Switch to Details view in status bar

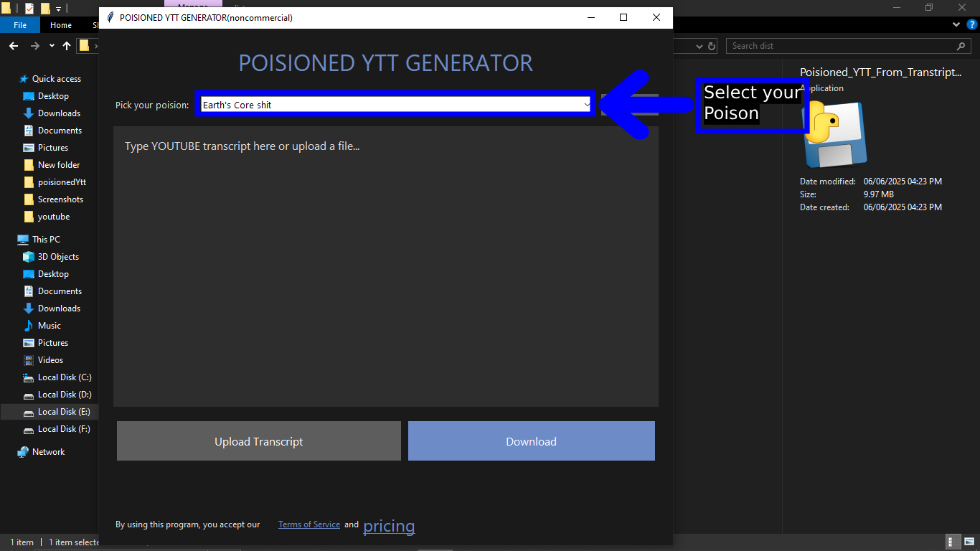click(953, 542)
